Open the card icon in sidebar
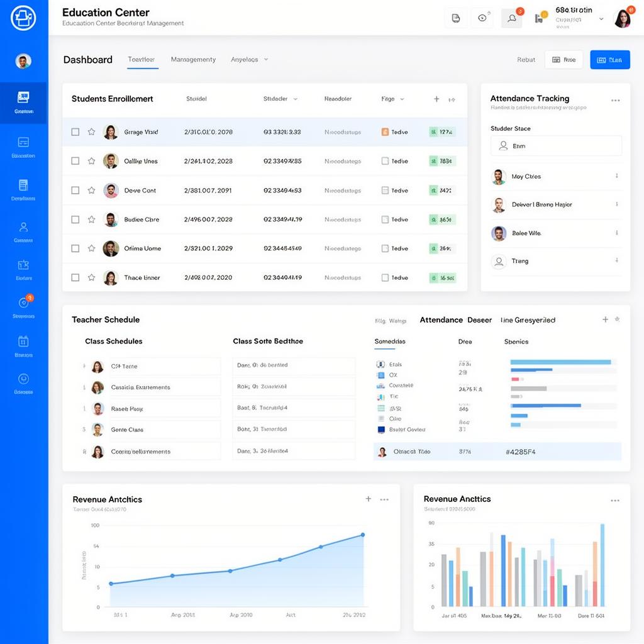Image resolution: width=644 pixels, height=644 pixels. [x=23, y=142]
